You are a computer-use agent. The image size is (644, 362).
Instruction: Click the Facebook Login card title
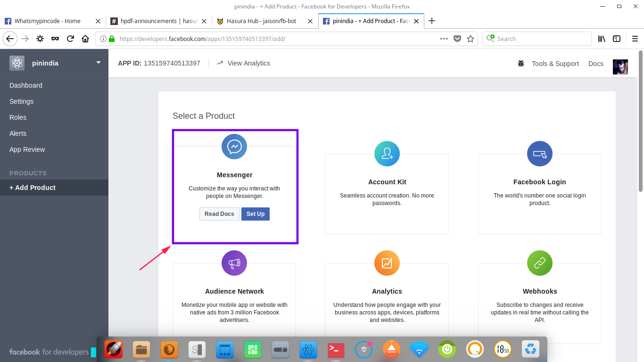click(x=540, y=182)
